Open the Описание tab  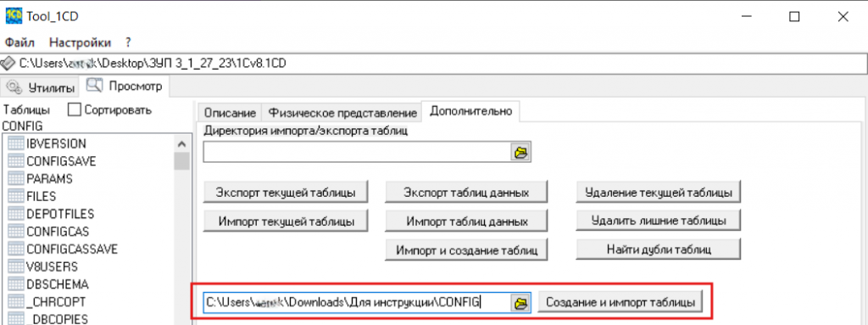(230, 113)
